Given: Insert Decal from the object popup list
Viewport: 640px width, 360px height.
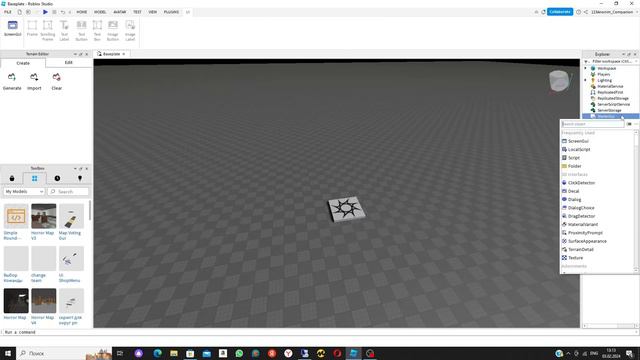Looking at the screenshot, I should pos(573,191).
